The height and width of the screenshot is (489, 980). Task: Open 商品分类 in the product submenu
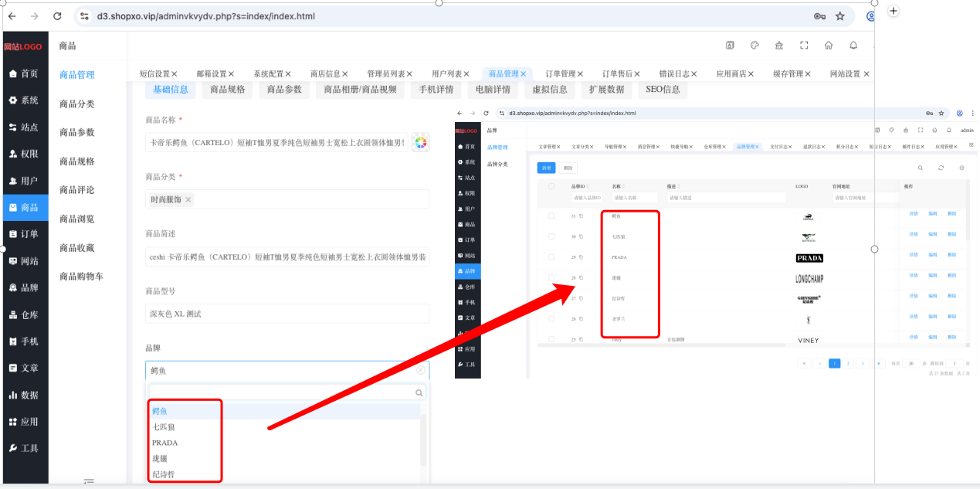[x=77, y=104]
